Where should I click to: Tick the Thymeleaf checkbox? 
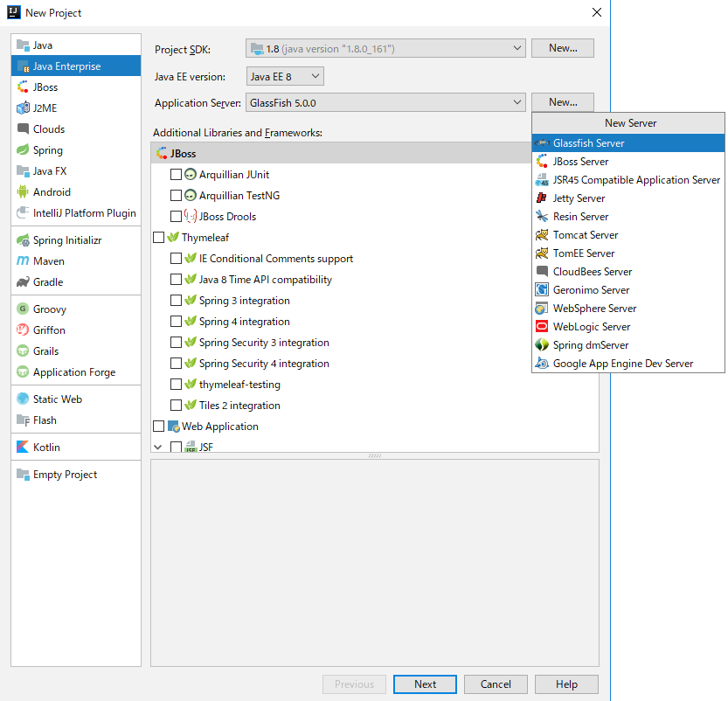159,237
